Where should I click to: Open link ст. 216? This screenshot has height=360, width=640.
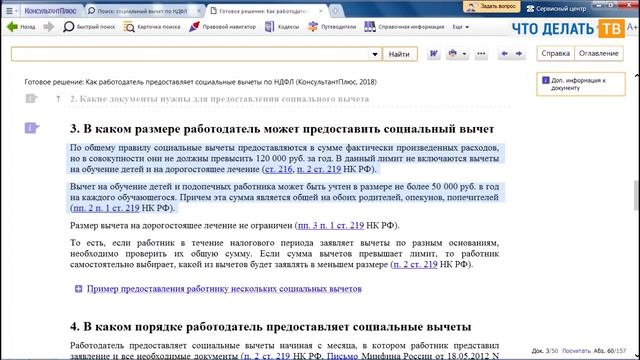[x=278, y=169]
